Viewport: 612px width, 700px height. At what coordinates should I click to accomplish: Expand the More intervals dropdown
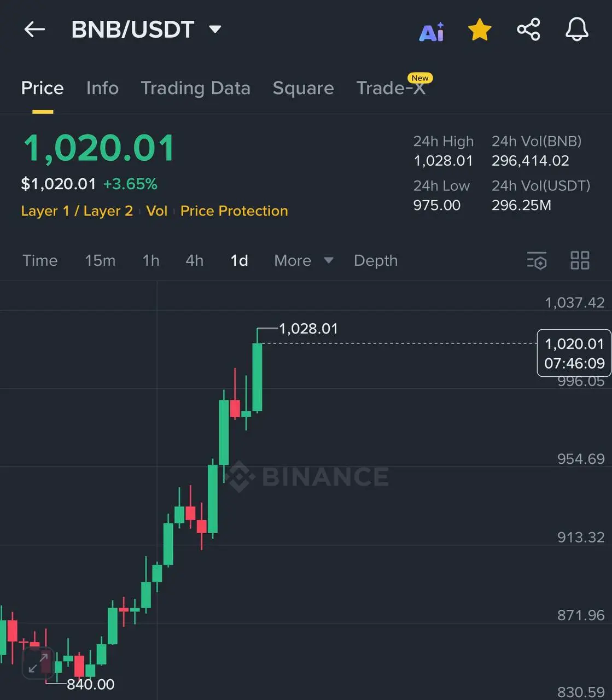click(x=304, y=260)
